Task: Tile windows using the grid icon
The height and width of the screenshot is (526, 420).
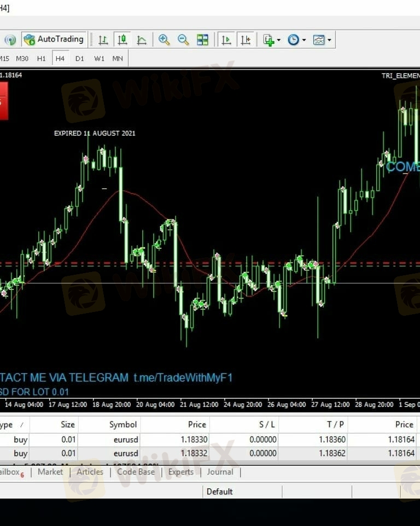Action: tap(202, 39)
